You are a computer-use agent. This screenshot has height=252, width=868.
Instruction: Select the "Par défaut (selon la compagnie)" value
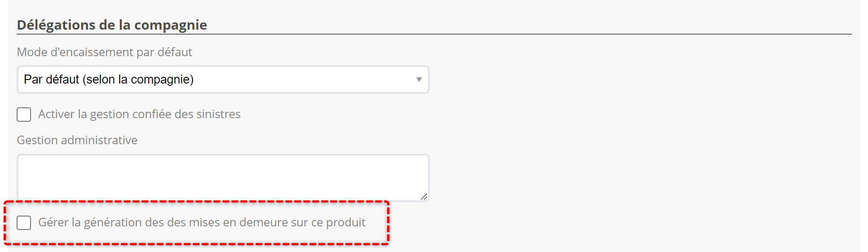pos(109,80)
